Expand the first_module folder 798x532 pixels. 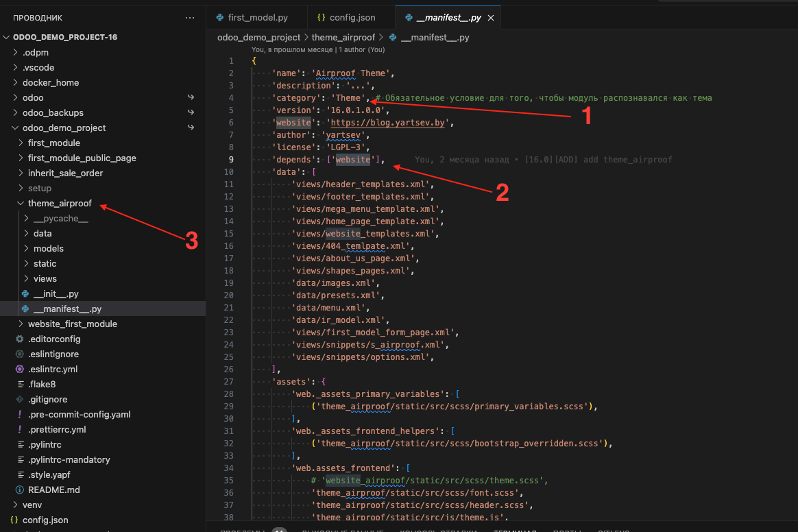point(21,143)
